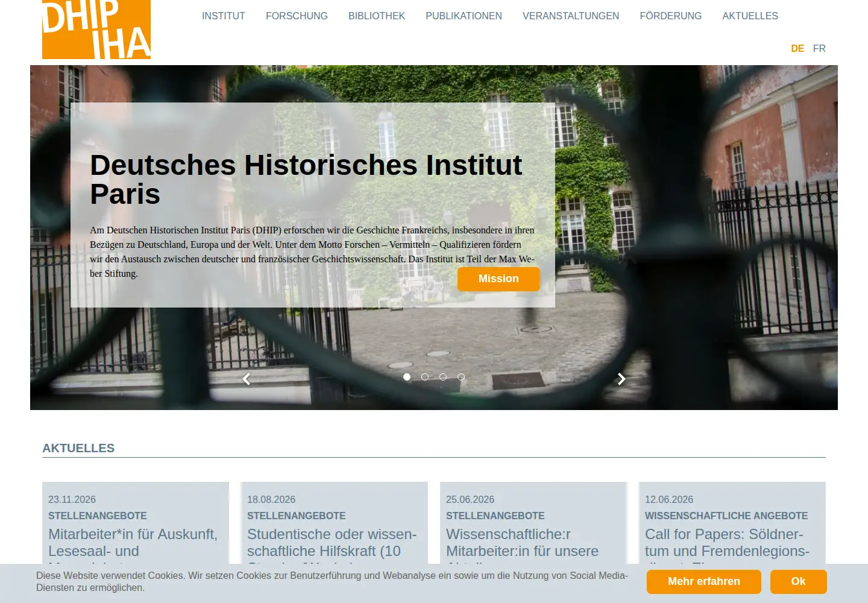Open the Bibliothek menu
Viewport: 868px width, 603px height.
coord(377,16)
